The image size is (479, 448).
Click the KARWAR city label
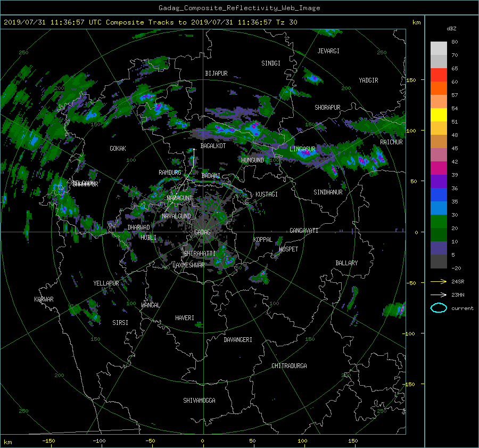point(44,299)
